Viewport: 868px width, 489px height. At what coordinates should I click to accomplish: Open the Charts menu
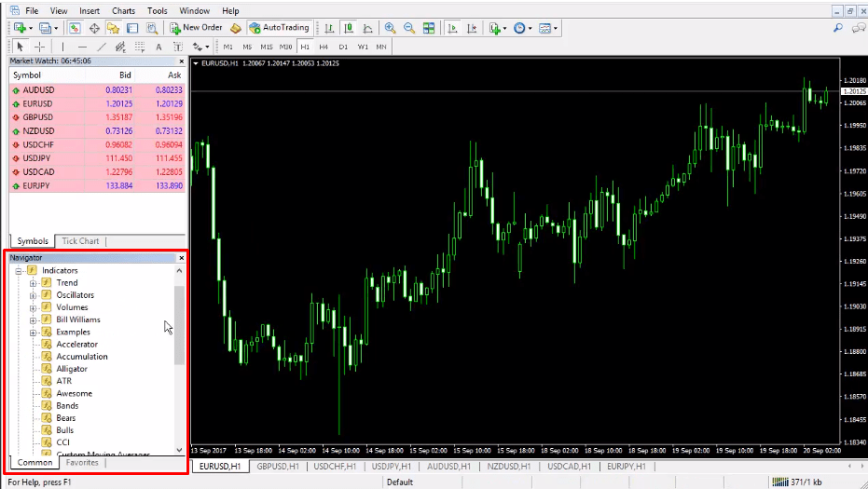(x=123, y=11)
